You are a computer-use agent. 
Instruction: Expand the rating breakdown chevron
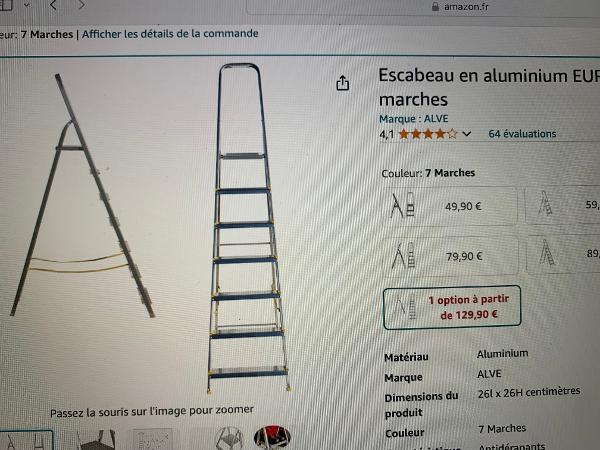coord(466,134)
